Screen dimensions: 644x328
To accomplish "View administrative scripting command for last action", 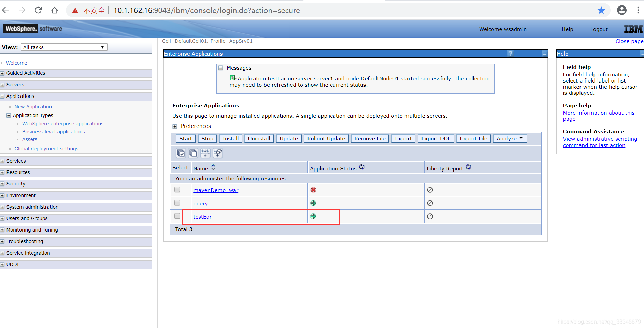I will point(600,142).
